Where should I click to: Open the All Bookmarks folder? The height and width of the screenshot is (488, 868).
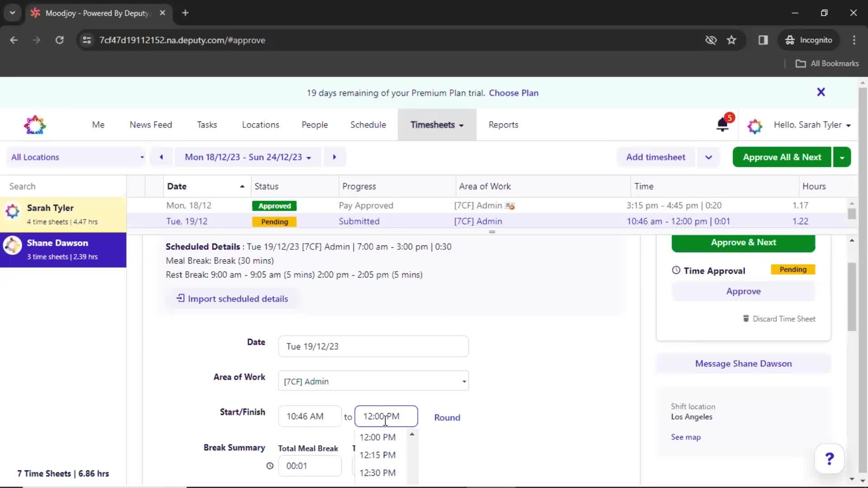pos(827,63)
